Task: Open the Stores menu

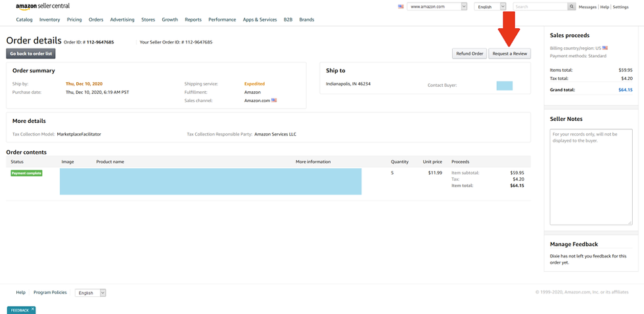Action: click(x=149, y=19)
